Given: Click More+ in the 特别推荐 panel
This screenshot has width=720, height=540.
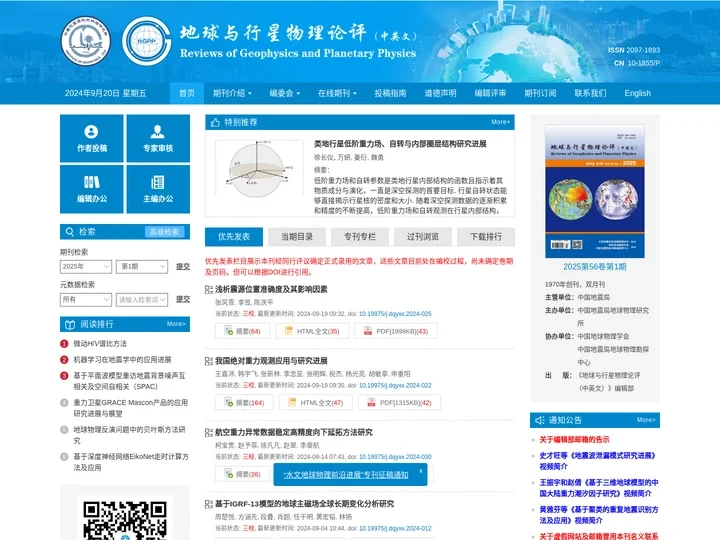Looking at the screenshot, I should pyautogui.click(x=500, y=122).
